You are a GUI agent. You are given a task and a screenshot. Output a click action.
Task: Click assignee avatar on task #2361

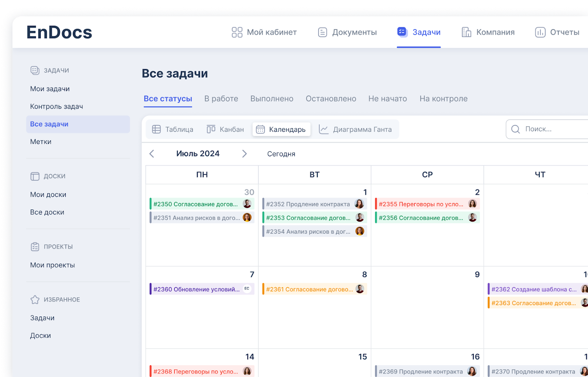360,289
